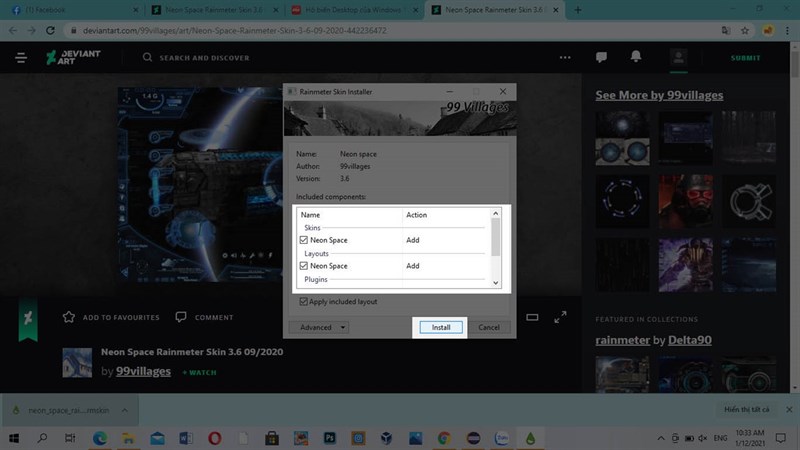
Task: Open Chrome's three-dot menu
Action: (788, 31)
